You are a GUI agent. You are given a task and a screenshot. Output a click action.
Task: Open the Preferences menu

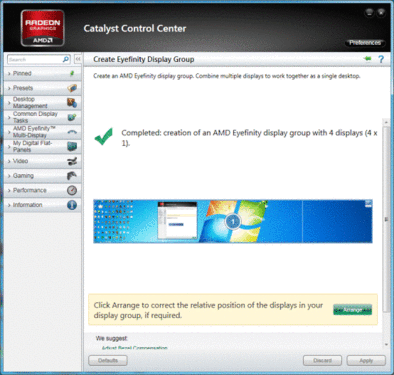(365, 43)
